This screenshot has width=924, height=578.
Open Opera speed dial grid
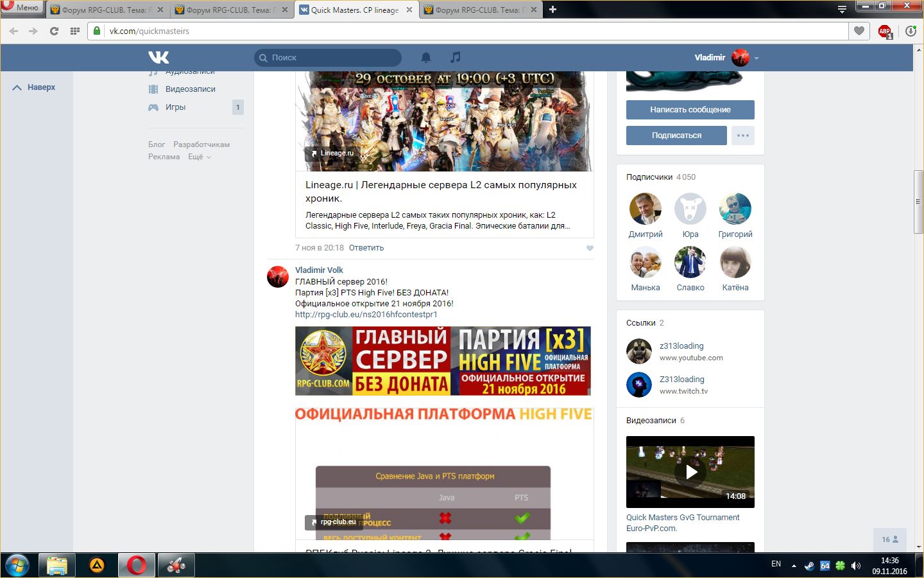(x=75, y=31)
